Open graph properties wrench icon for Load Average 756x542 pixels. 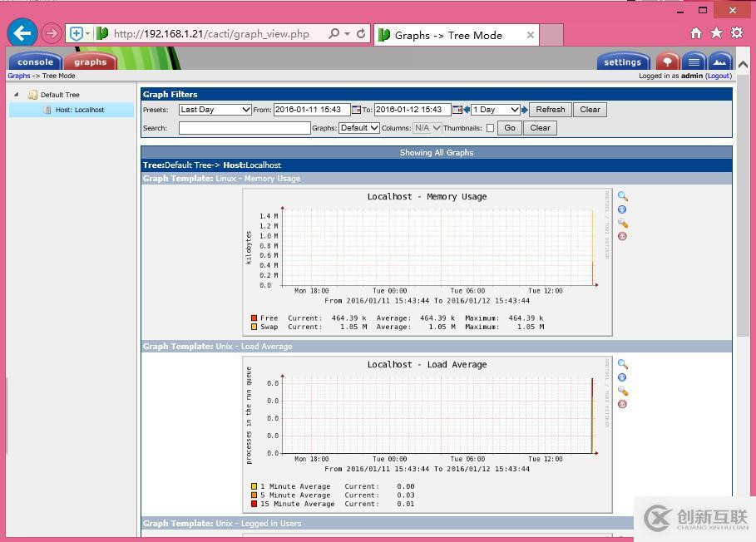tap(622, 391)
